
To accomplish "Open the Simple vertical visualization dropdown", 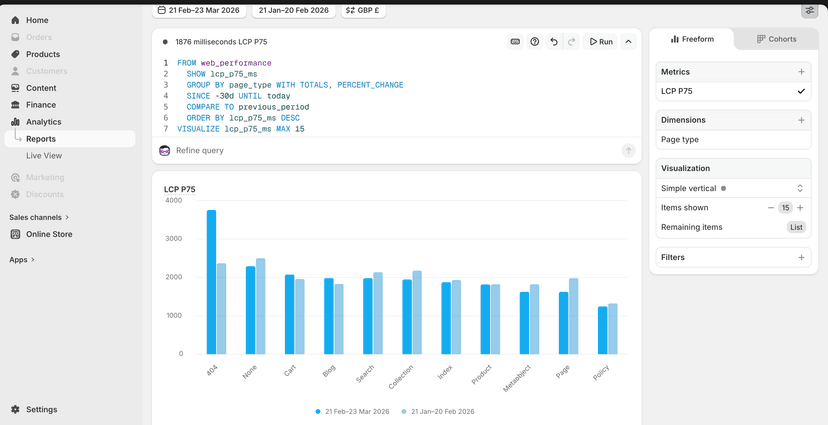I will pyautogui.click(x=733, y=188).
